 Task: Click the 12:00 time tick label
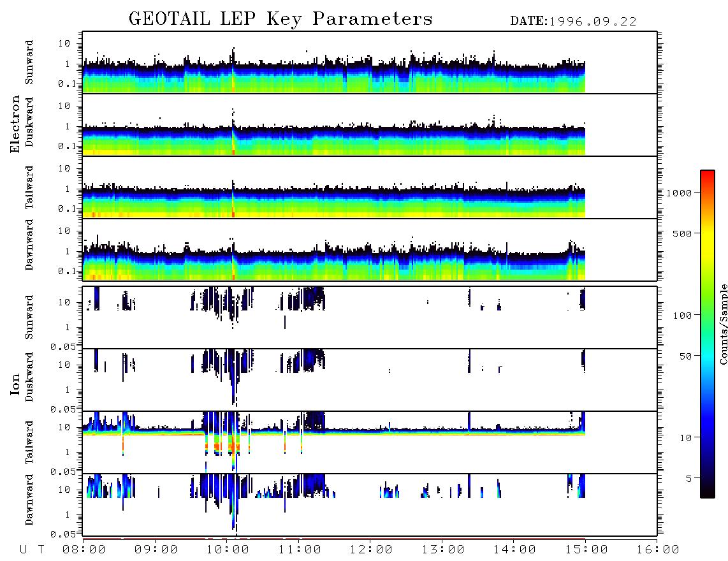coord(371,550)
